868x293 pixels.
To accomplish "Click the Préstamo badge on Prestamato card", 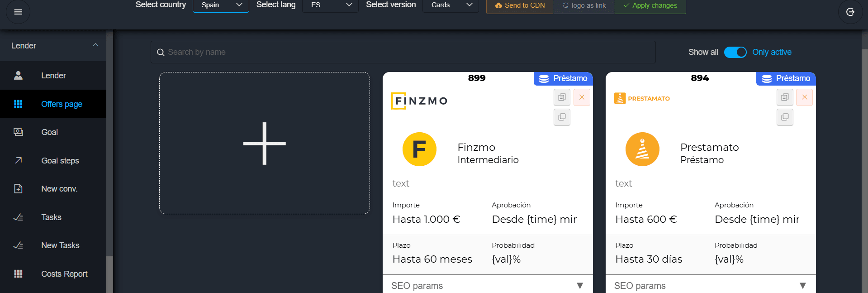I will click(x=786, y=78).
